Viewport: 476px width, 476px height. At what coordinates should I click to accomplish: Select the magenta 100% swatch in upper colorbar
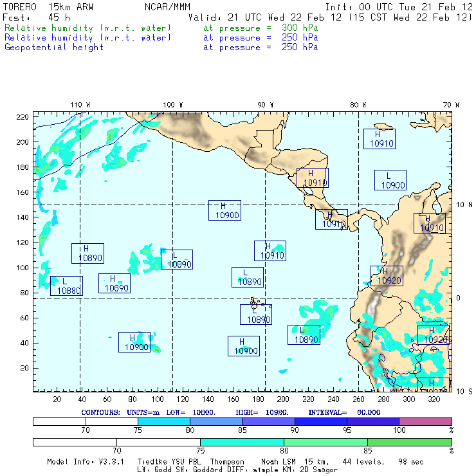[425, 421]
